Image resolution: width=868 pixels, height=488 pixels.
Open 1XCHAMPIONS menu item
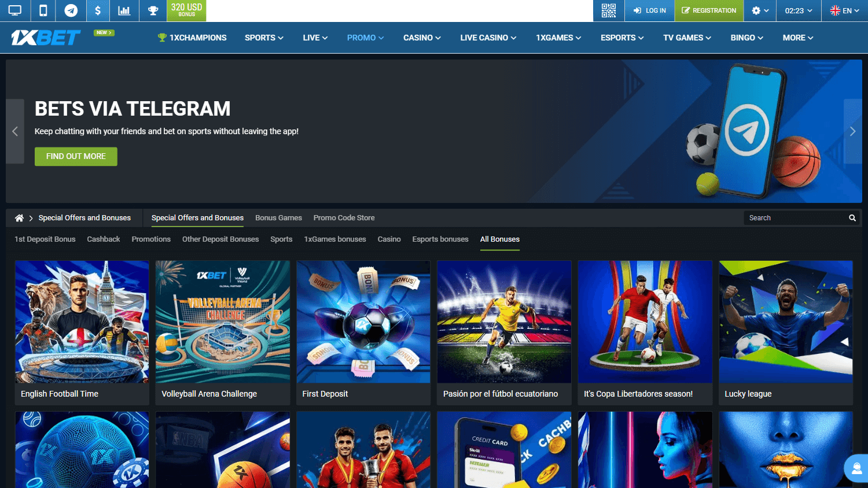pyautogui.click(x=192, y=38)
